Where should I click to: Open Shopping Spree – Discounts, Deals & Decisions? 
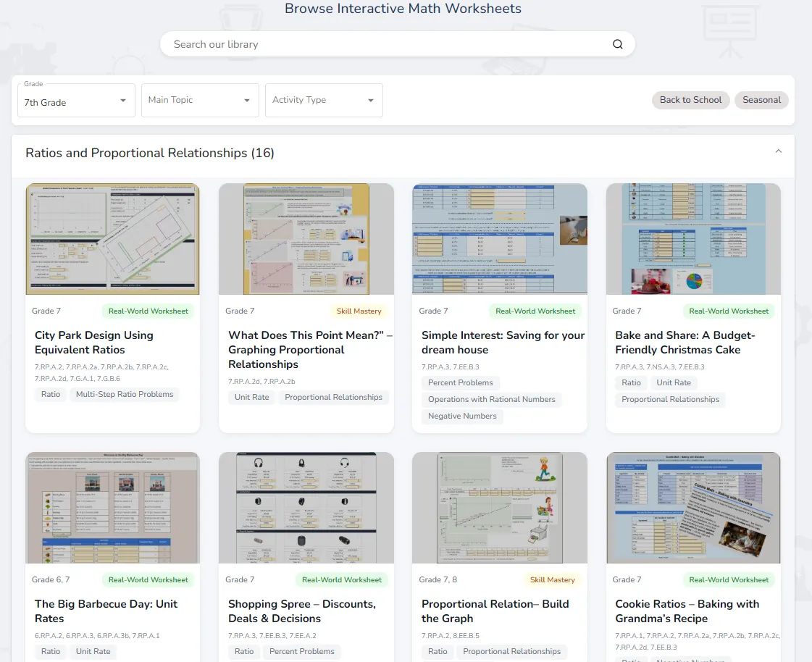point(301,611)
